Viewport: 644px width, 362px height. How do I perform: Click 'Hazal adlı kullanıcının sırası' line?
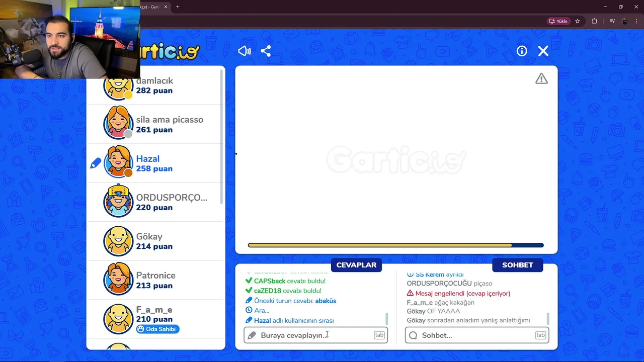coord(290,320)
